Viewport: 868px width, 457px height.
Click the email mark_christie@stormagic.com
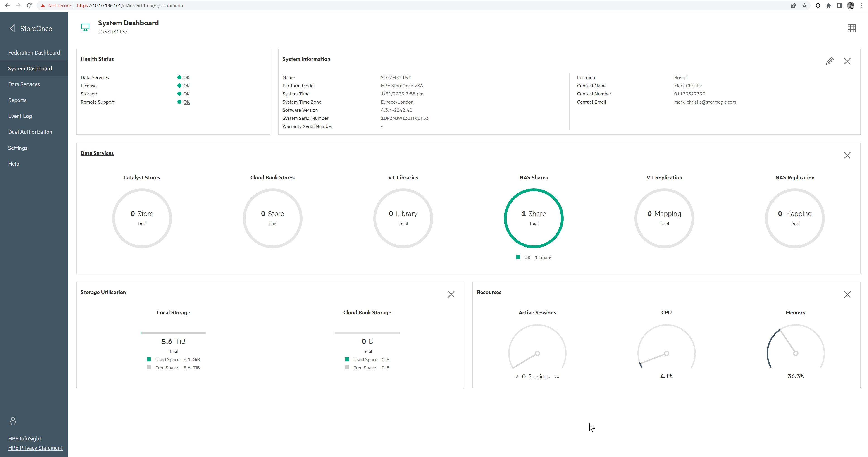pos(705,102)
